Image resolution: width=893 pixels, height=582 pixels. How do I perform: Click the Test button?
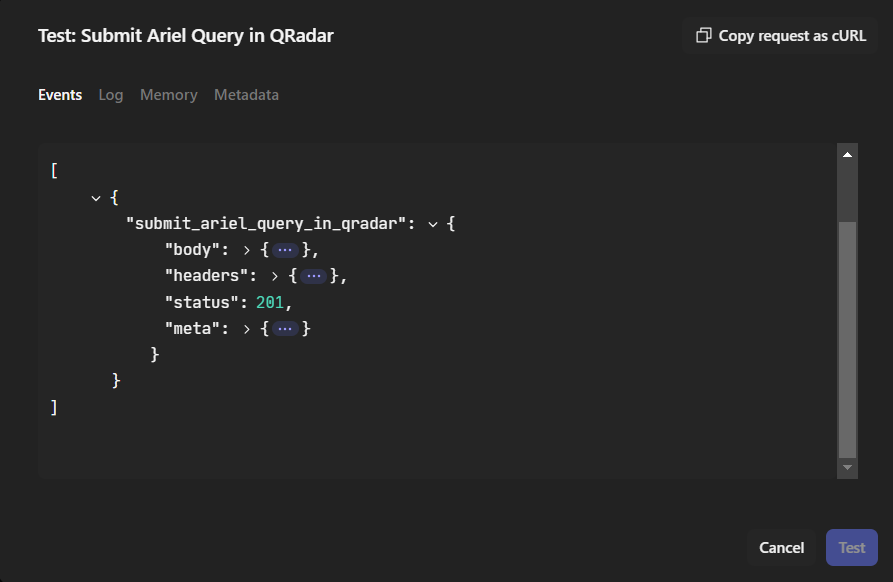pyautogui.click(x=851, y=547)
